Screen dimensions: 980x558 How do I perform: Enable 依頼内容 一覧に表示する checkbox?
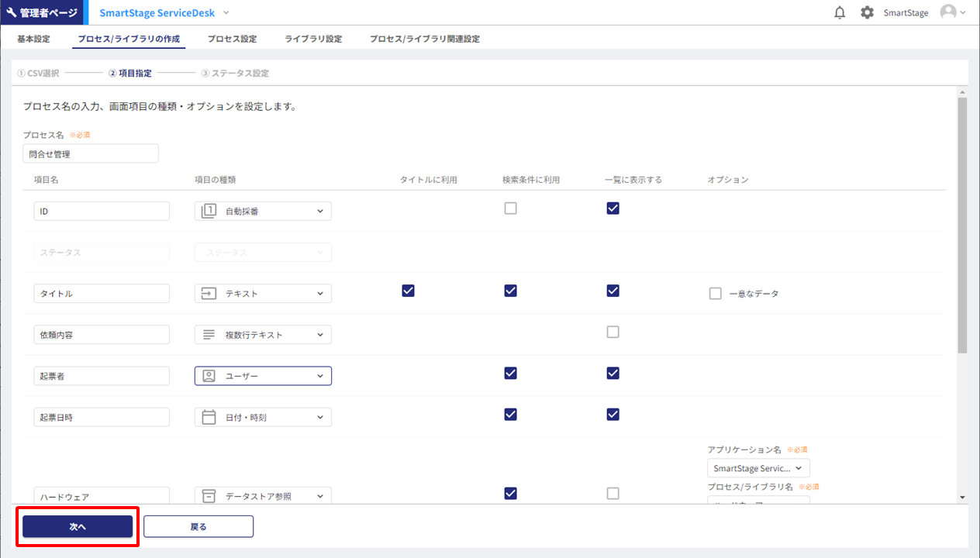pos(612,332)
